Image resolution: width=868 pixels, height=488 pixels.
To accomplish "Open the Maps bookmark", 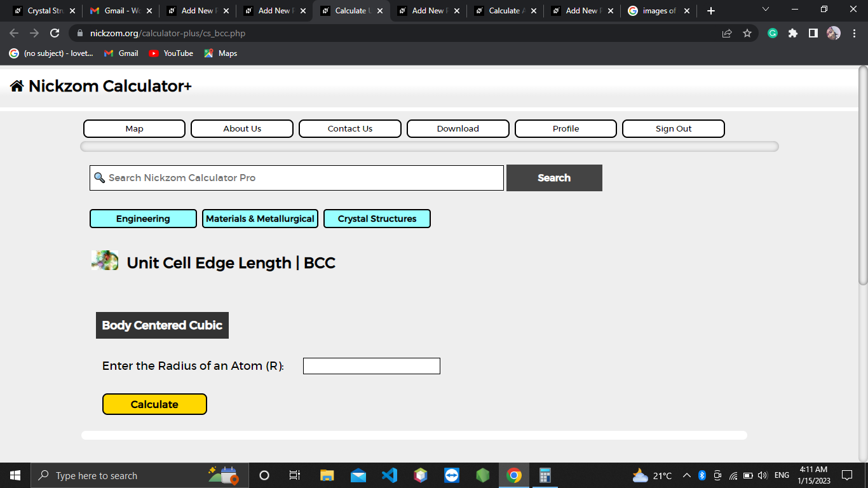I will point(220,53).
